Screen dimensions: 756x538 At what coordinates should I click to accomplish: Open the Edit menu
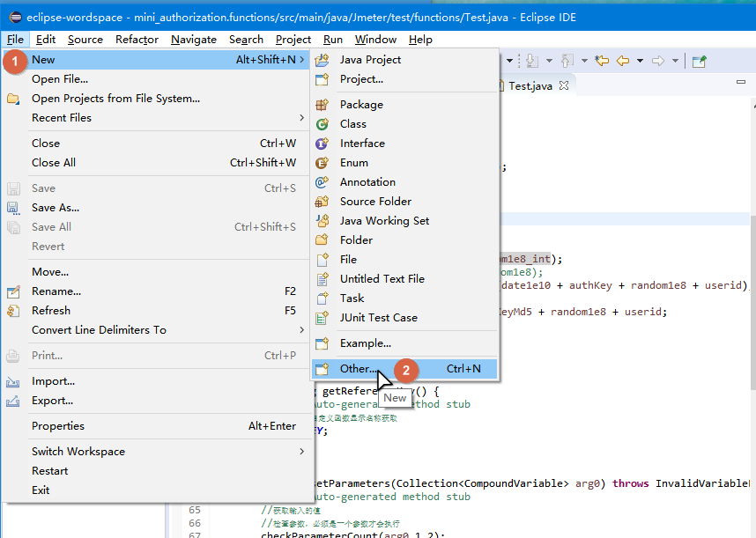pos(46,40)
